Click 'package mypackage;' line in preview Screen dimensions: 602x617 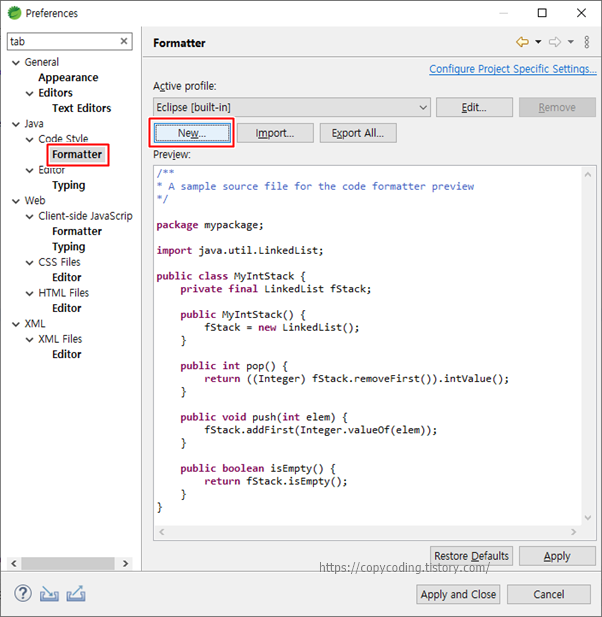(x=210, y=225)
